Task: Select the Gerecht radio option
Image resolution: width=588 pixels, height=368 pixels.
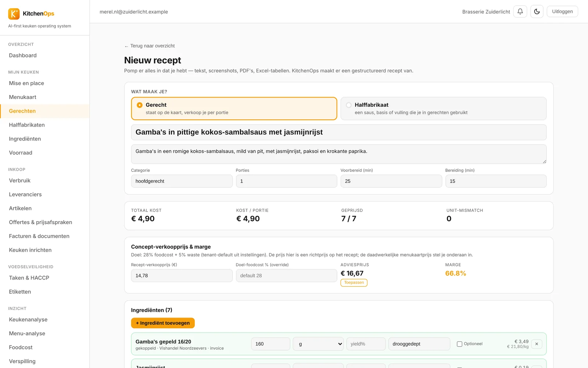Action: (140, 105)
